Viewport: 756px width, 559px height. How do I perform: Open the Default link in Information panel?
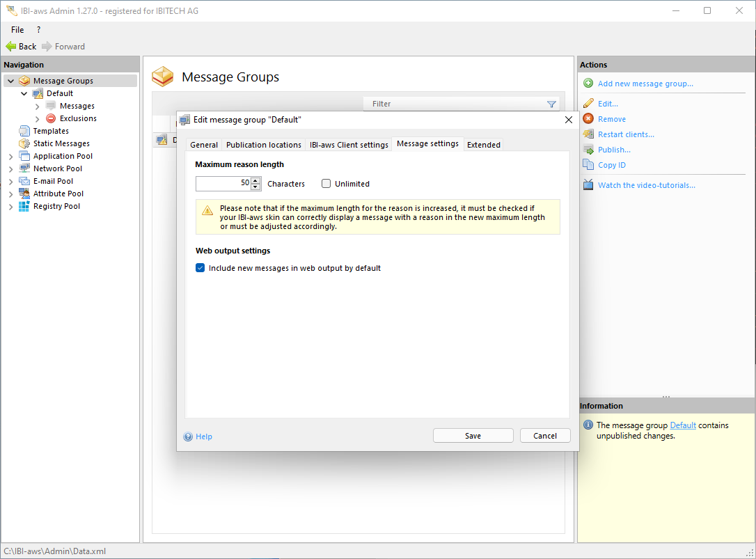[x=682, y=425]
